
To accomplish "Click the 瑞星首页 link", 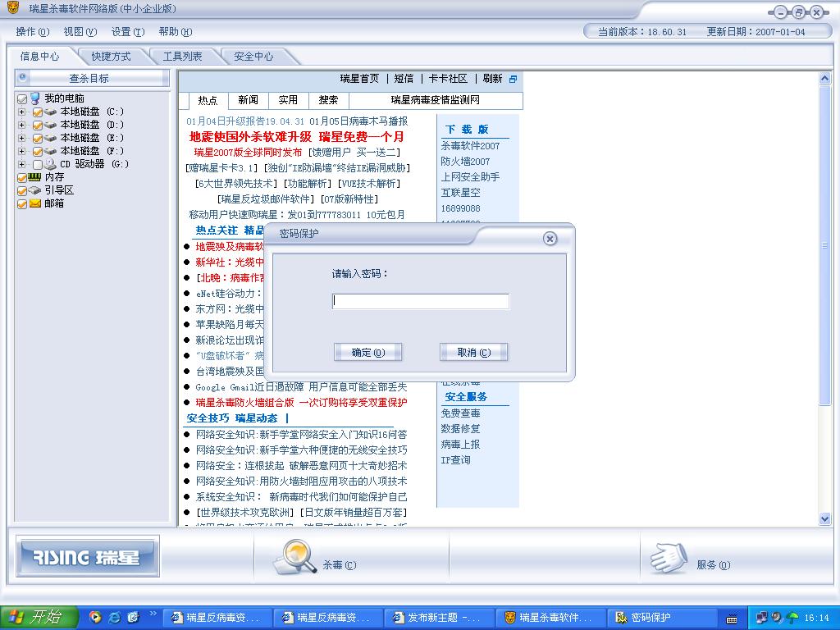I will (359, 79).
